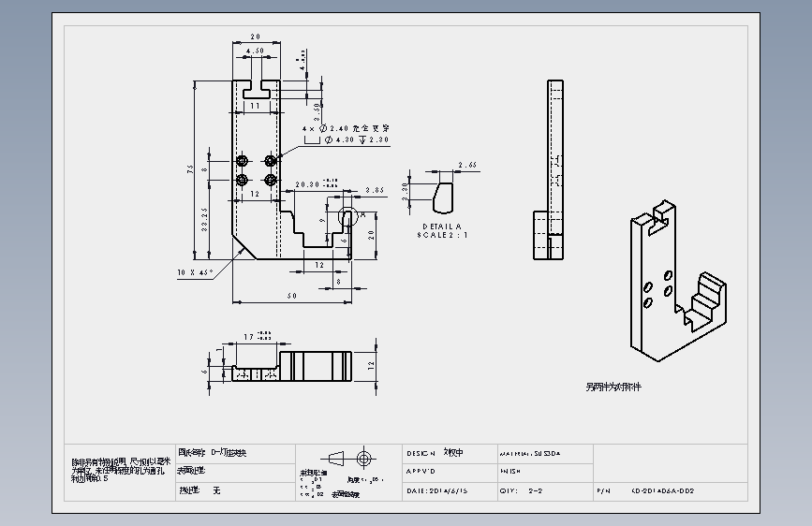Click the 2.65 dimension in Detail A

click(467, 165)
